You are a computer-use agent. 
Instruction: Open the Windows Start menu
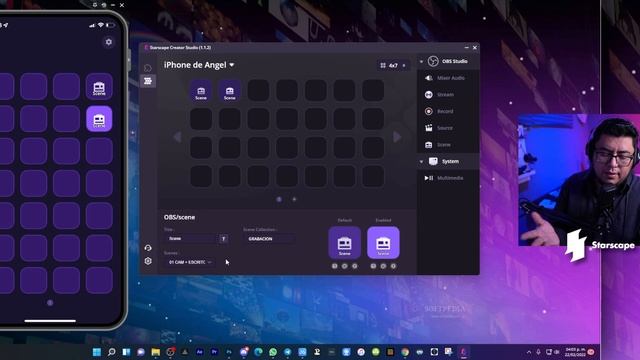click(x=97, y=352)
